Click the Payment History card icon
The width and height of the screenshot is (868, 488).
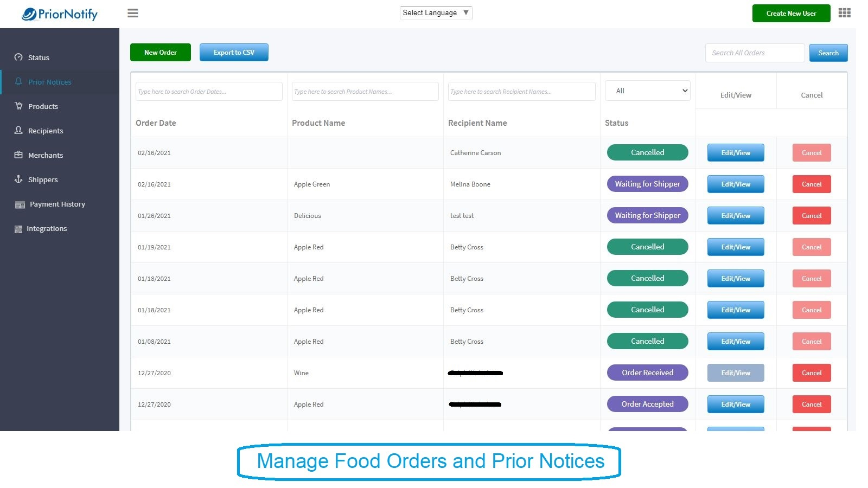(20, 204)
